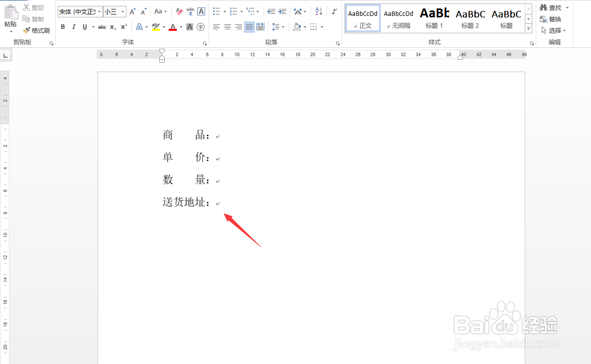The width and height of the screenshot is (591, 364).
Task: Open the Borders dropdown arrow
Action: click(322, 27)
